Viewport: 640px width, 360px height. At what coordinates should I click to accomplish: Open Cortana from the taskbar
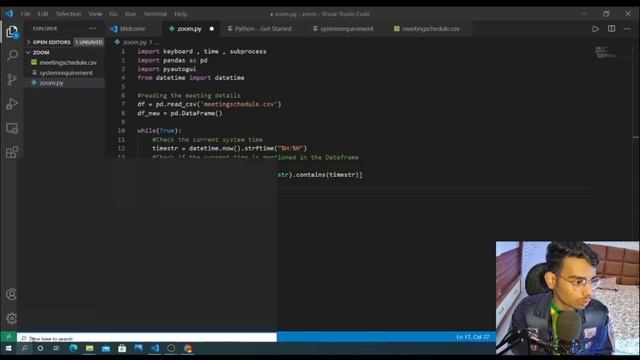[40, 349]
